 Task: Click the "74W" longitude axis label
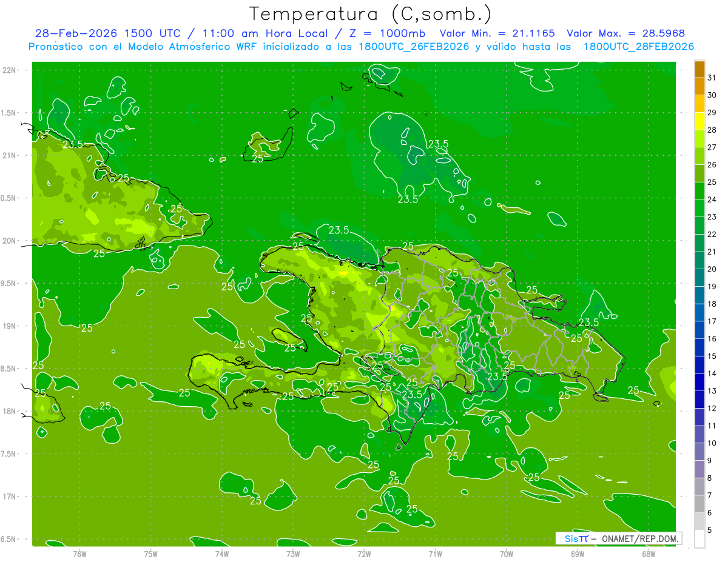pyautogui.click(x=222, y=554)
